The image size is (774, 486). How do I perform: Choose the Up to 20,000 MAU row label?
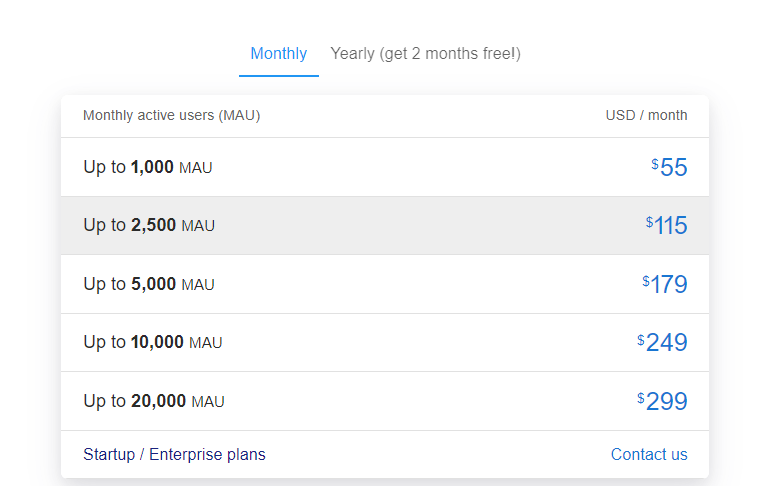pos(154,401)
